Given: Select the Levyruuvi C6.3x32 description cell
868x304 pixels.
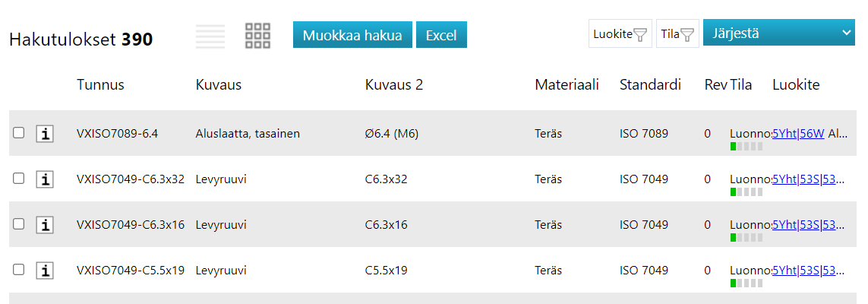Looking at the screenshot, I should [221, 179].
